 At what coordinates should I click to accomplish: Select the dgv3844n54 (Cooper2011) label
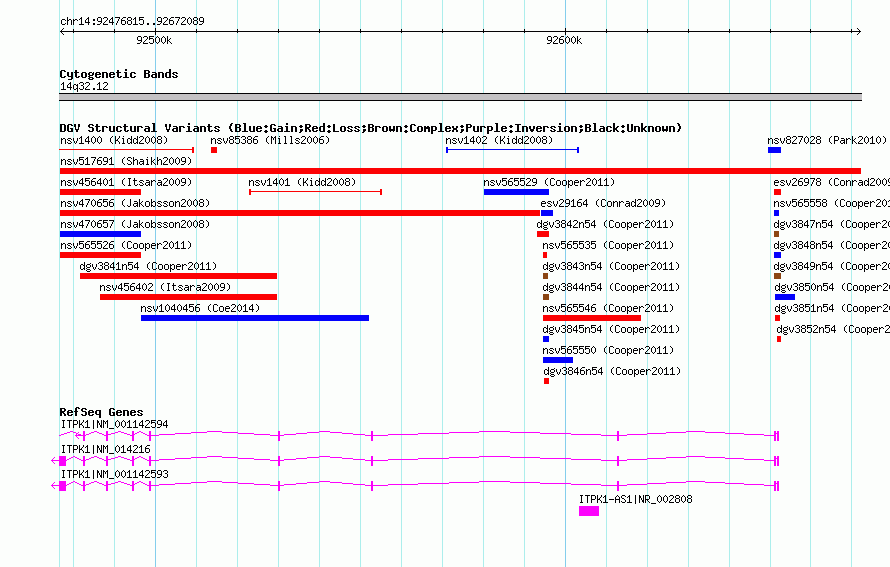(x=611, y=287)
